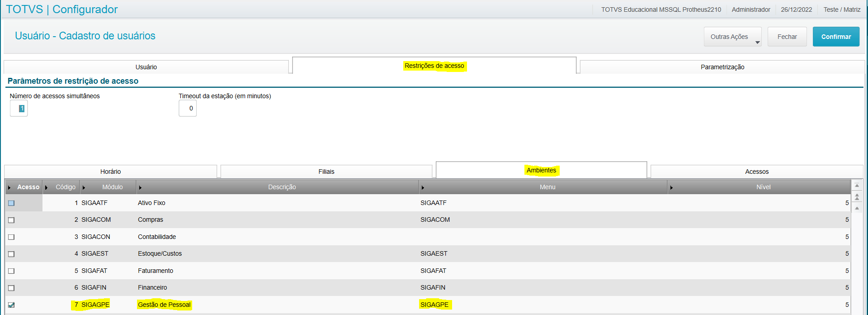
Task: Enable access checkbox for SIGACOM
Action: [11, 220]
